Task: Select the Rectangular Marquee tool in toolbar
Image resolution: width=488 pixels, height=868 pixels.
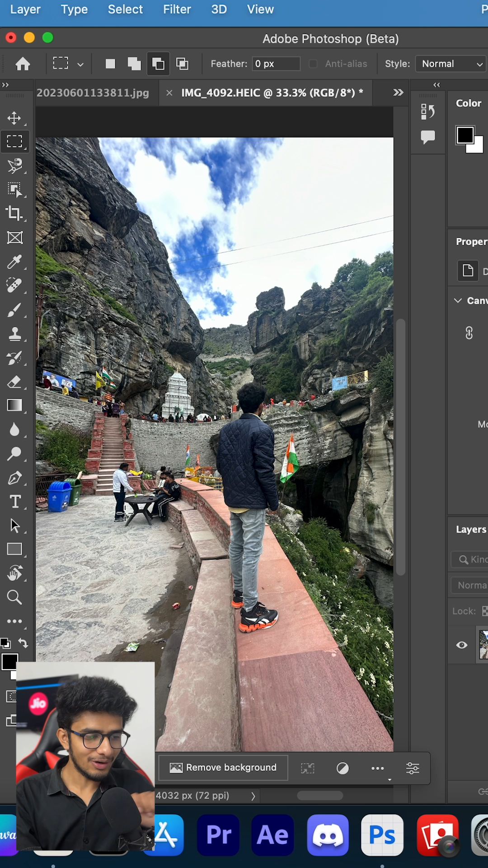Action: pyautogui.click(x=14, y=142)
